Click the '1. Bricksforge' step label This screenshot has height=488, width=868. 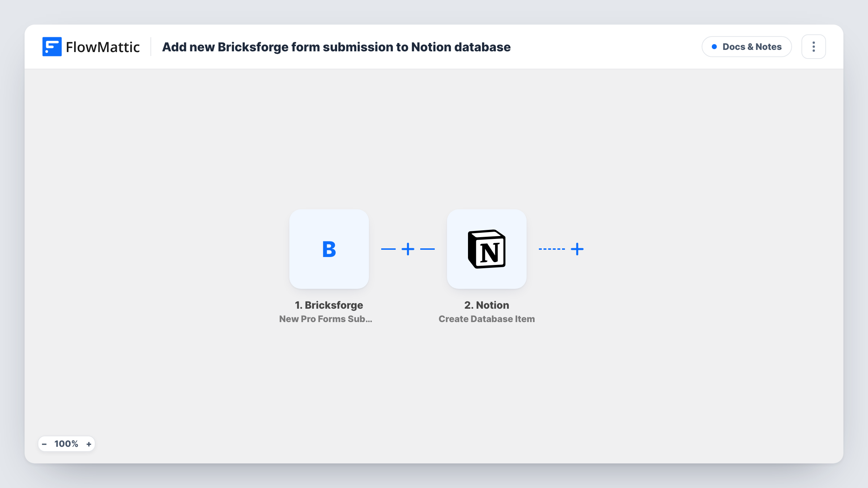point(329,305)
